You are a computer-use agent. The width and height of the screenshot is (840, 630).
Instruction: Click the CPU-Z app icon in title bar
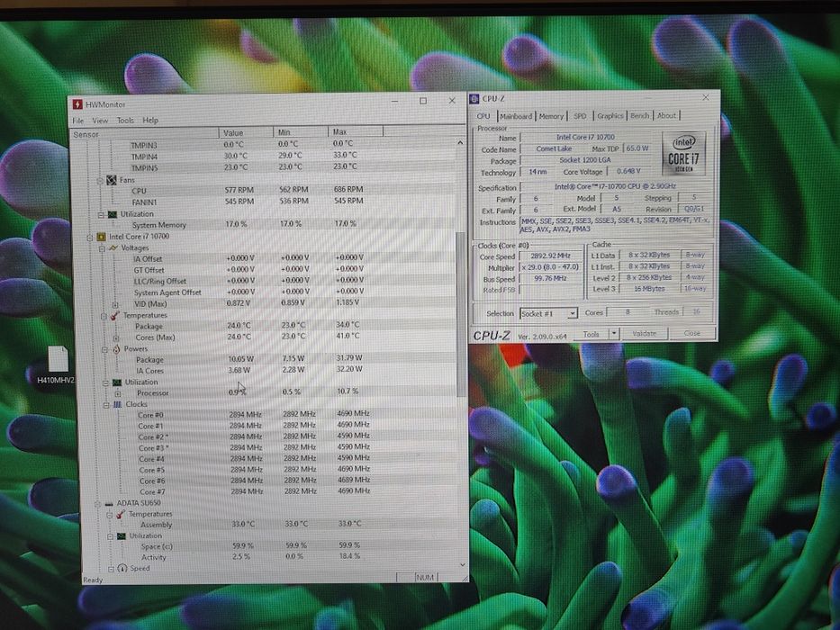coord(474,99)
